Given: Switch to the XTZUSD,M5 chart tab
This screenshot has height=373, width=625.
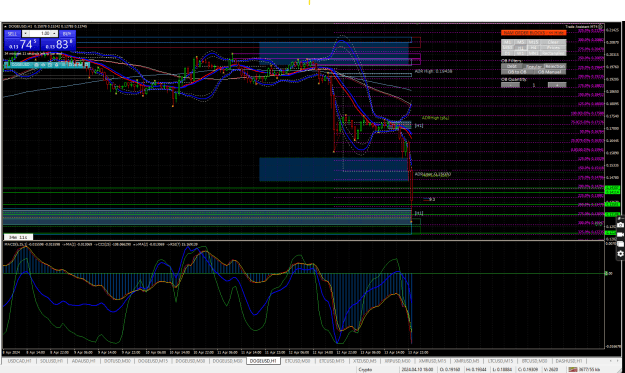Looking at the screenshot, I should click(364, 361).
